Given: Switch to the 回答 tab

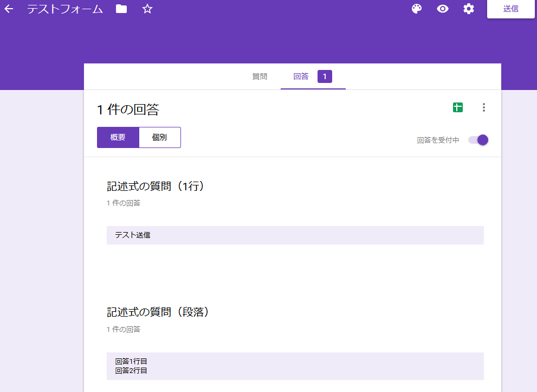Looking at the screenshot, I should pos(300,76).
